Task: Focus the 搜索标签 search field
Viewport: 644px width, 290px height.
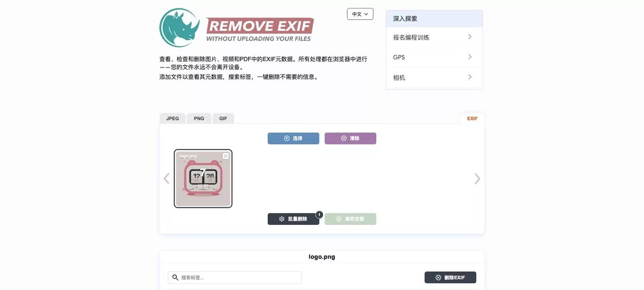Action: [x=234, y=278]
